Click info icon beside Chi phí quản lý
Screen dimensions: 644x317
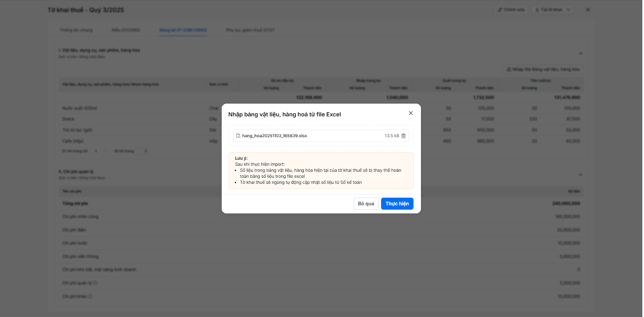(x=95, y=283)
